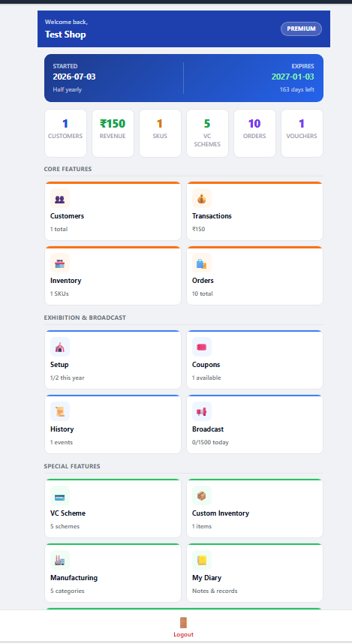Click the Broadcast megaphone icon
This screenshot has width=352, height=644.
pos(202,412)
